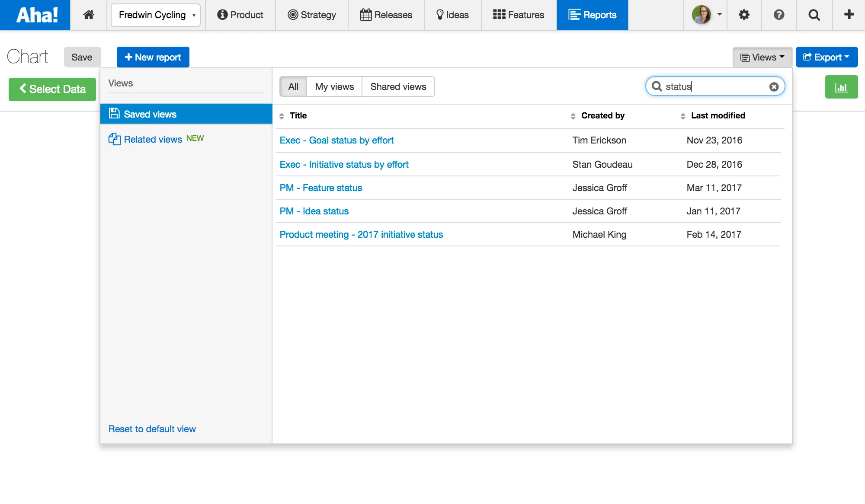Filter list by Shared views
The image size is (865, 504).
coord(398,87)
